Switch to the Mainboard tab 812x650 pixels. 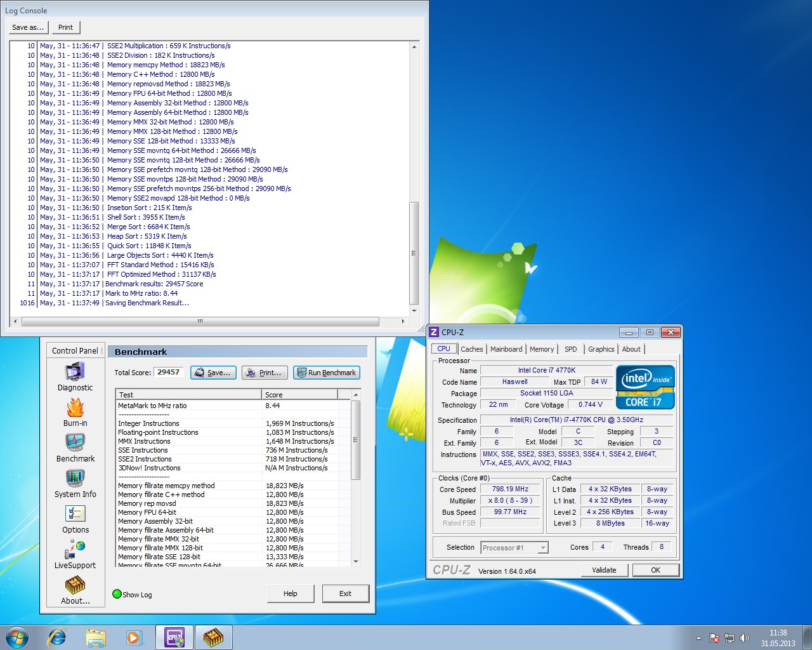click(506, 349)
